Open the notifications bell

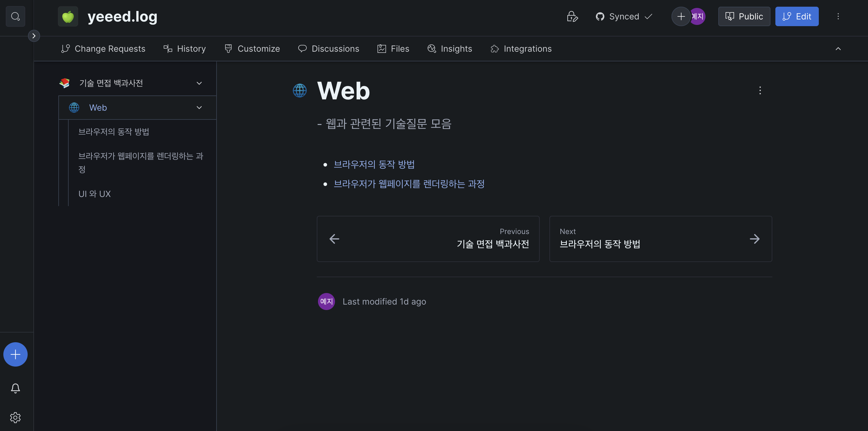point(15,388)
